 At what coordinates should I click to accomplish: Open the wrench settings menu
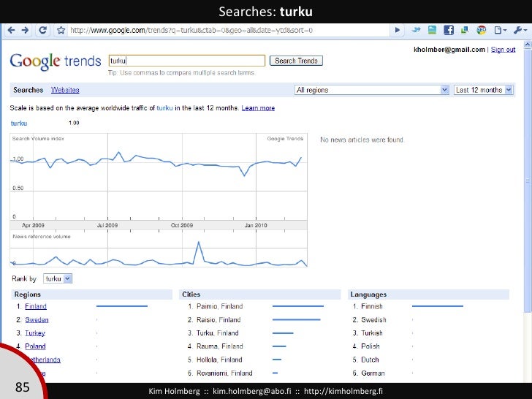coord(520,30)
